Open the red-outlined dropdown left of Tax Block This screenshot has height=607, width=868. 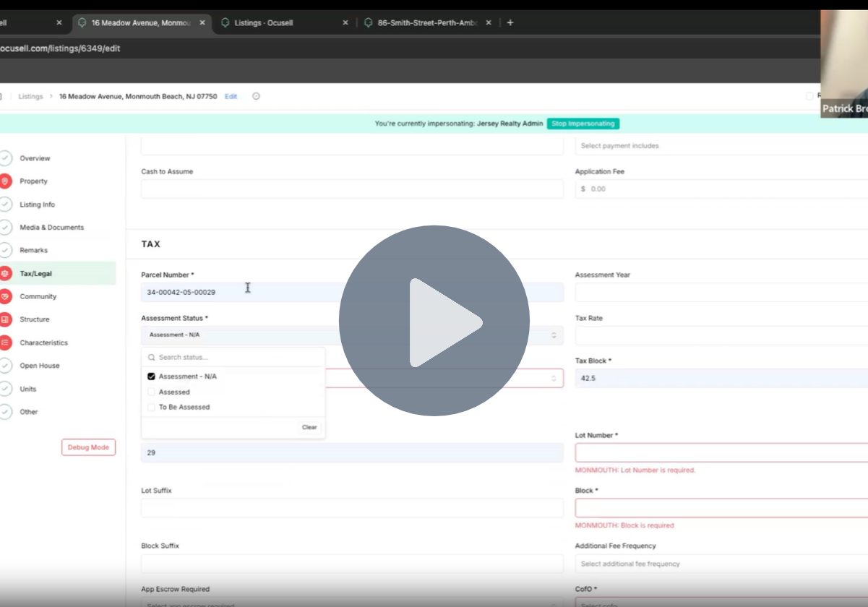444,378
